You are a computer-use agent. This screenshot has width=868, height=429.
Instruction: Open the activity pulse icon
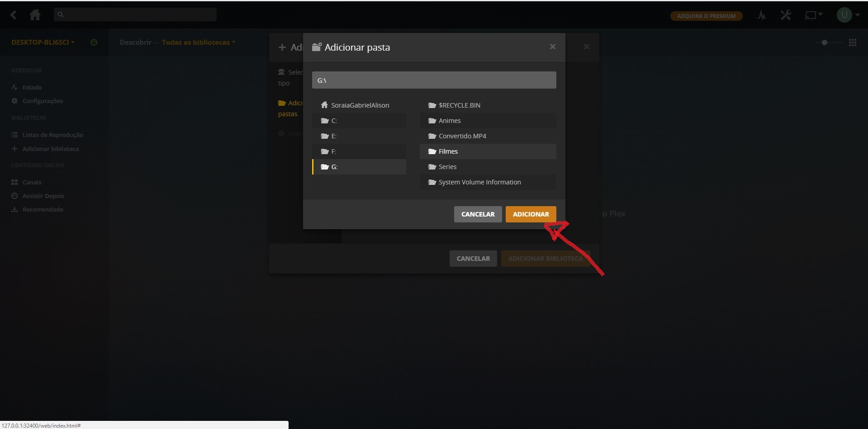click(762, 15)
